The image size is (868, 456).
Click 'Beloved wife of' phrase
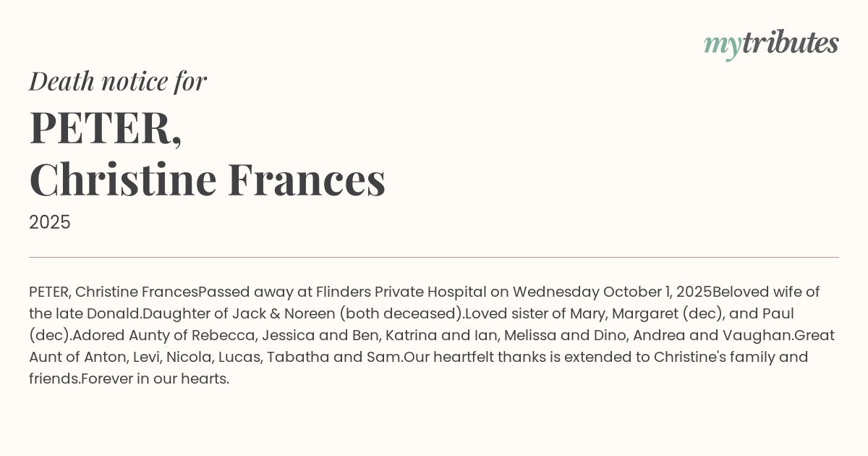(766, 292)
